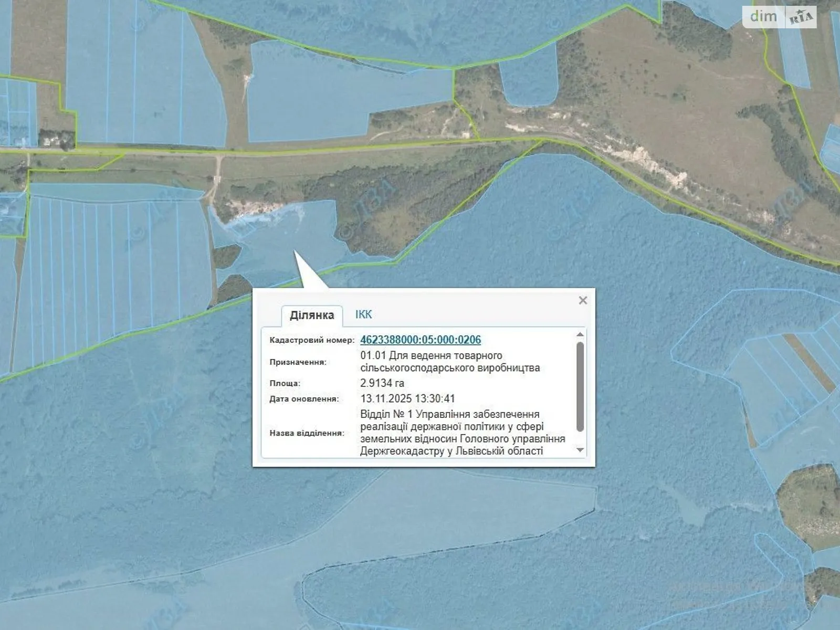Image resolution: width=840 pixels, height=630 pixels.
Task: Click the parcel area value 2.9134 га
Action: pyautogui.click(x=382, y=383)
